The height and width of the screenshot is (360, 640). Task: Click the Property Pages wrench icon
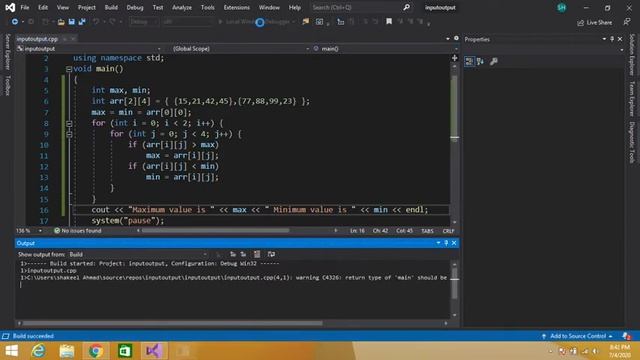pyautogui.click(x=493, y=62)
